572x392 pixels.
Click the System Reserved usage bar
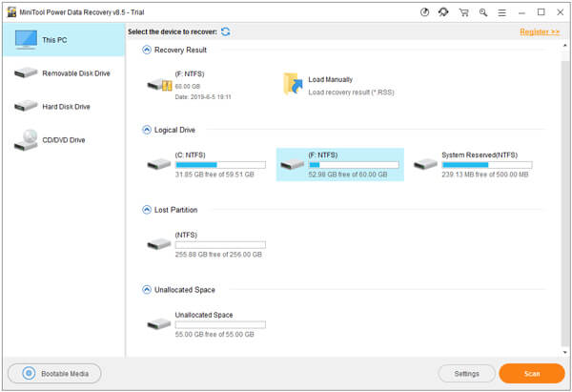[x=487, y=165]
